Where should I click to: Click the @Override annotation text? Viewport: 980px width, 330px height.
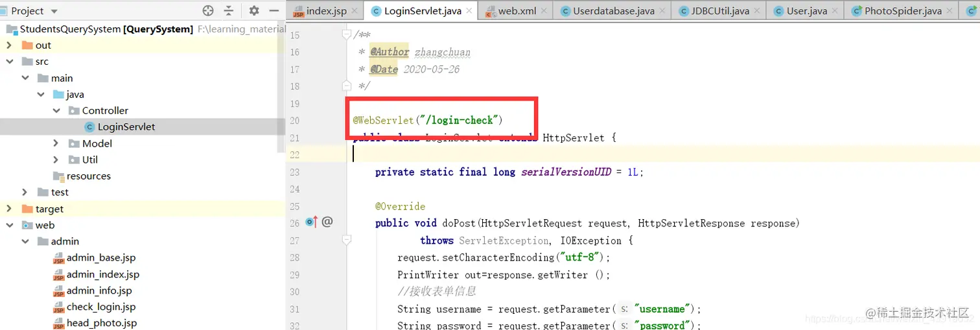[x=400, y=206]
